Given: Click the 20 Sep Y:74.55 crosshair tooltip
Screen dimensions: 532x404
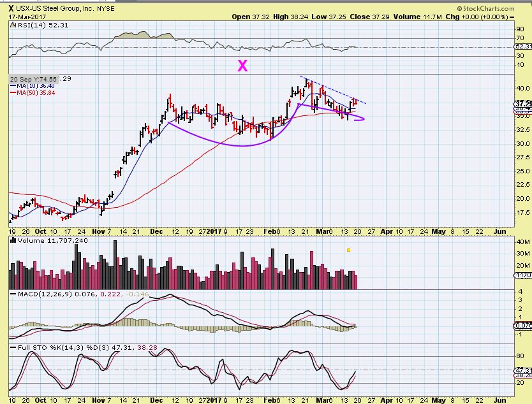Looking at the screenshot, I should tap(33, 79).
